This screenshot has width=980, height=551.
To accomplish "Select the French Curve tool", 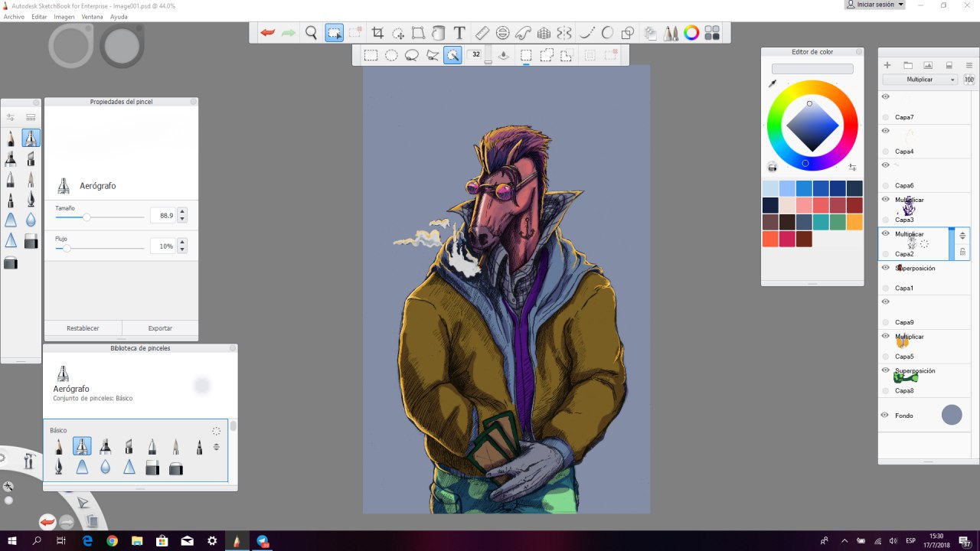I will click(524, 33).
